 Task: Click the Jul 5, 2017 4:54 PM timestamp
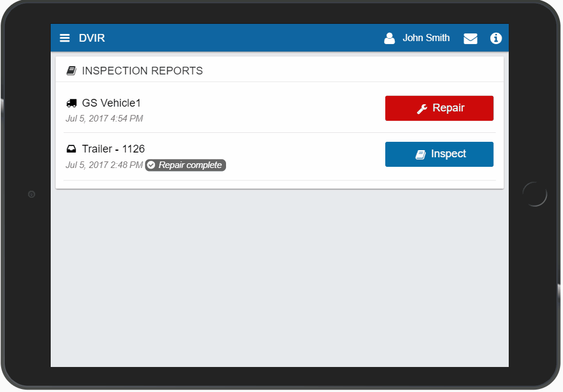(x=104, y=119)
